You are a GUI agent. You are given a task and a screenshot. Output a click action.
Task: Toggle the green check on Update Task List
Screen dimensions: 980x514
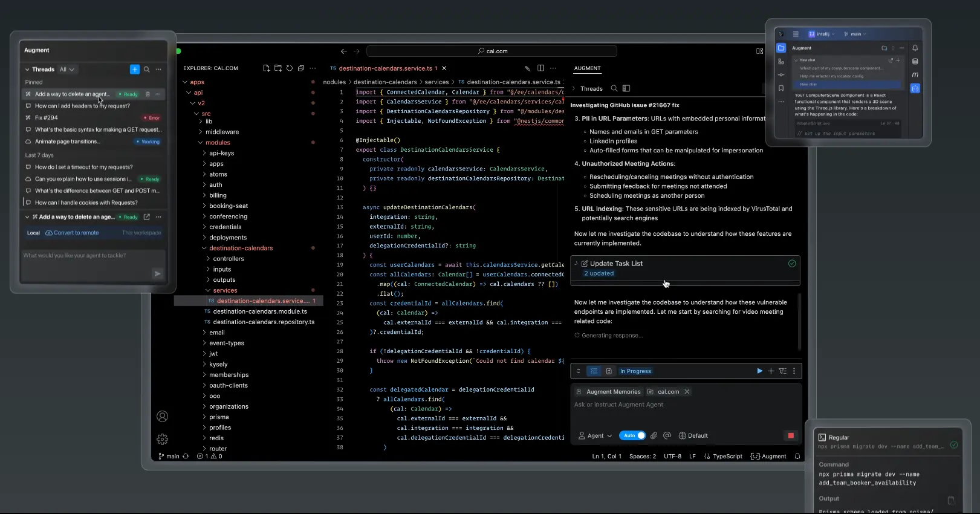[x=791, y=264]
